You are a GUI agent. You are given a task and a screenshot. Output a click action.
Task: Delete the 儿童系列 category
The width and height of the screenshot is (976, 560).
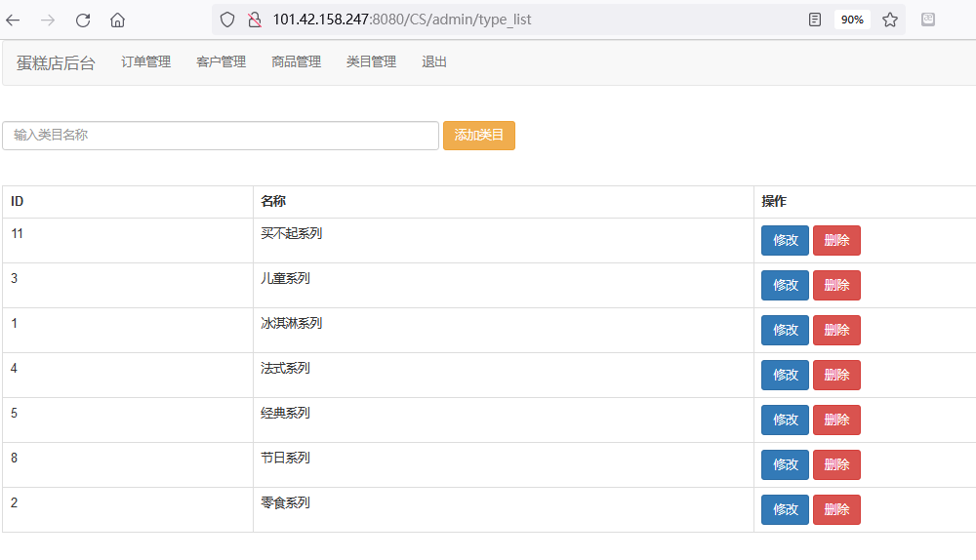click(836, 286)
